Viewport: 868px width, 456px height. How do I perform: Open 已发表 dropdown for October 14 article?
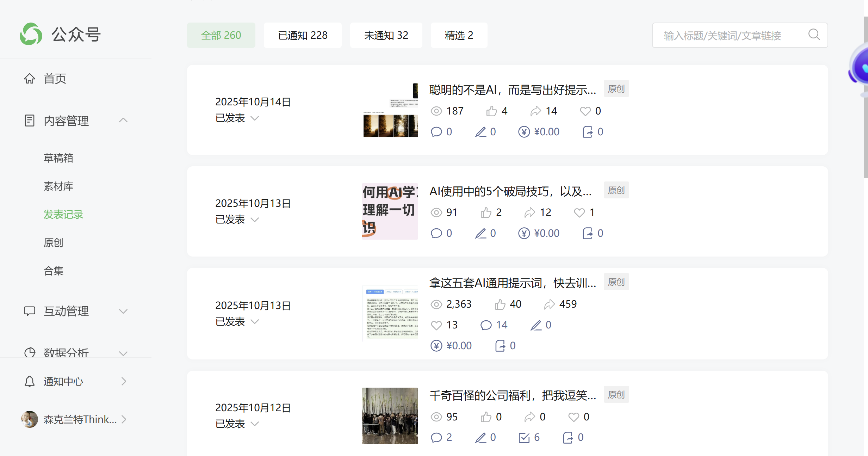click(255, 118)
